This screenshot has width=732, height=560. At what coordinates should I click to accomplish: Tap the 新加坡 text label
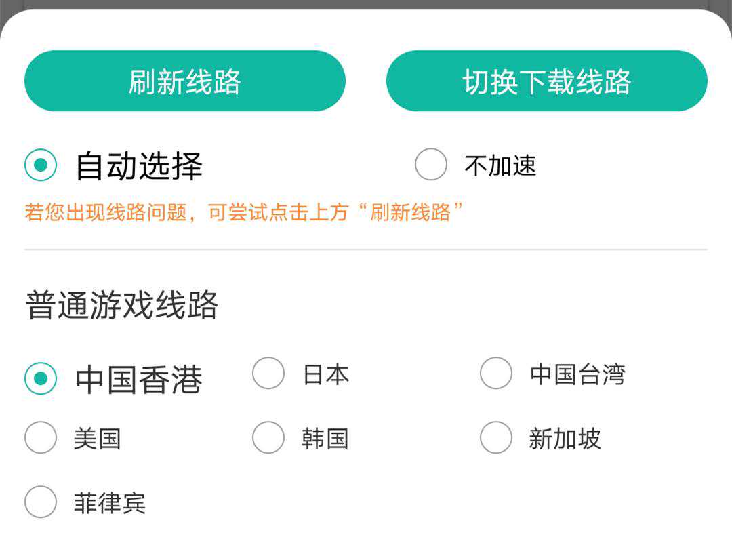pyautogui.click(x=565, y=439)
